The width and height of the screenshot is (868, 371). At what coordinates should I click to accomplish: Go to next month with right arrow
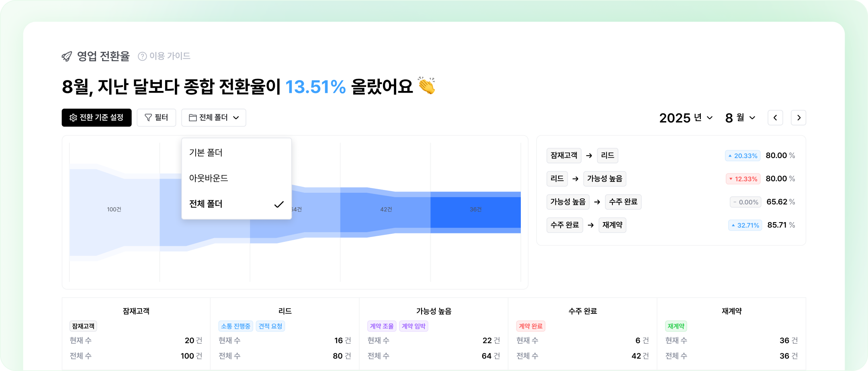tap(798, 117)
